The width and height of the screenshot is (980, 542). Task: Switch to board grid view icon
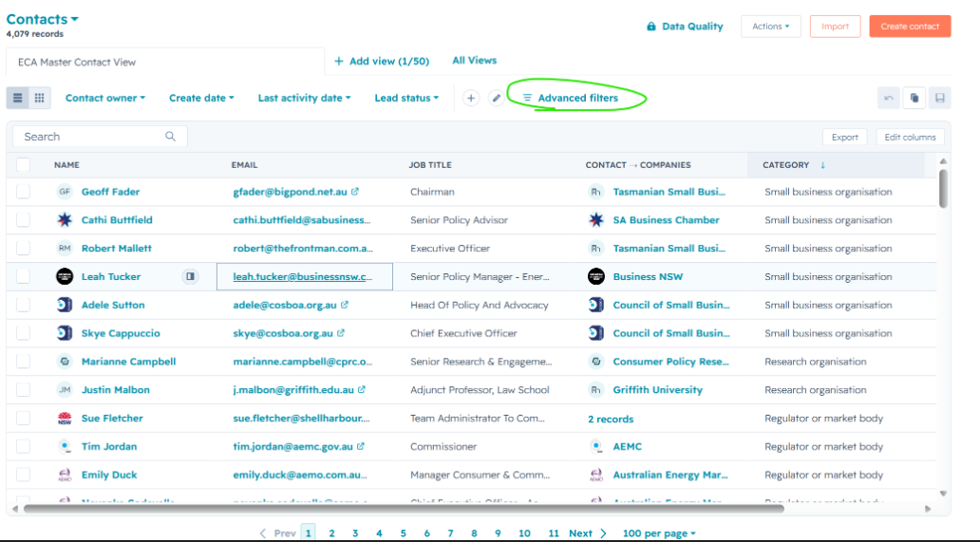click(x=39, y=98)
